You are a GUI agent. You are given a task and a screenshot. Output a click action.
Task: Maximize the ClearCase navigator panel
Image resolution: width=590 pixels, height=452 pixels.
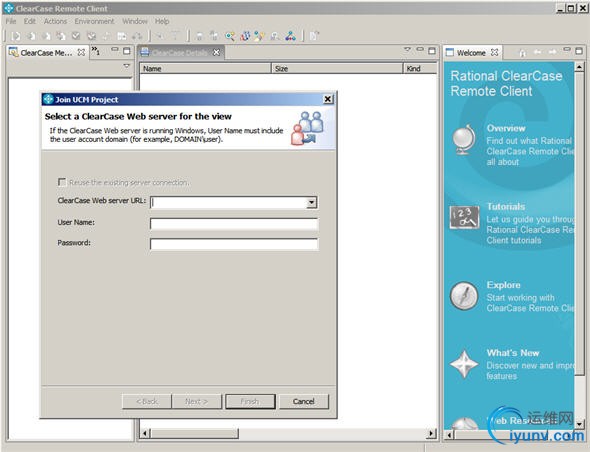pos(127,50)
